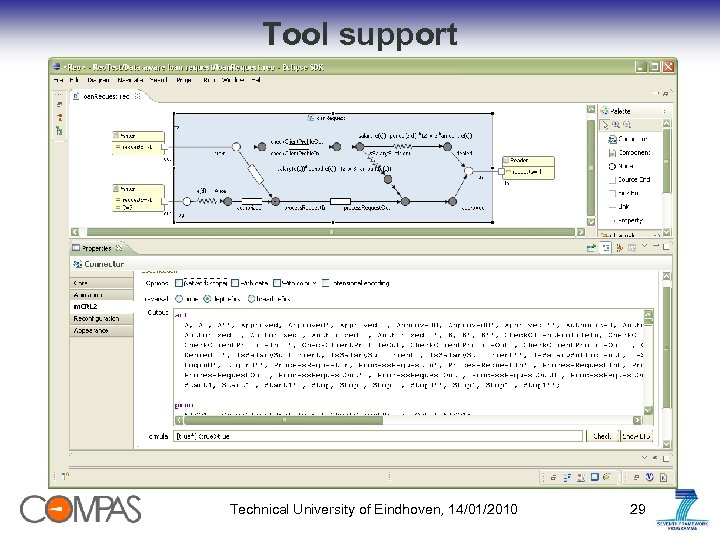The image size is (720, 540).
Task: Pick the Link tool in the Palette
Action: [x=619, y=207]
